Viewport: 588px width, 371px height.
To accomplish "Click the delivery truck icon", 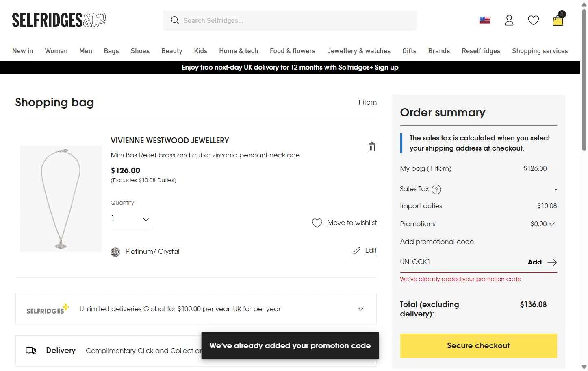I will click(x=31, y=351).
